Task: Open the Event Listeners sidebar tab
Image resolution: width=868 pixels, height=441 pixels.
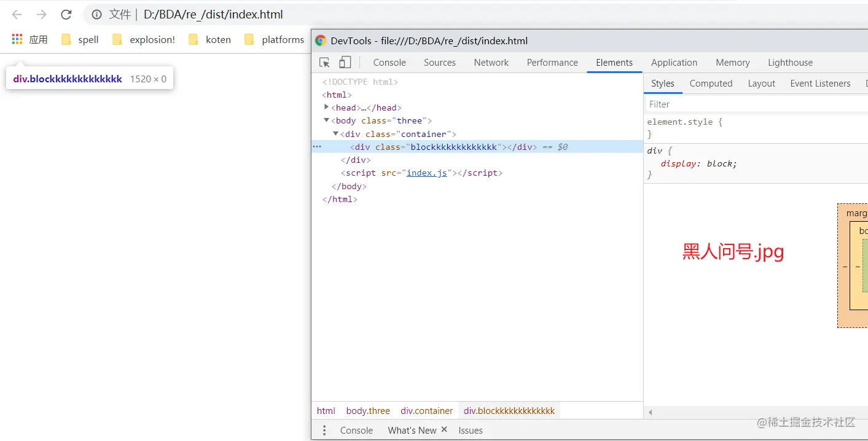Action: pyautogui.click(x=820, y=84)
